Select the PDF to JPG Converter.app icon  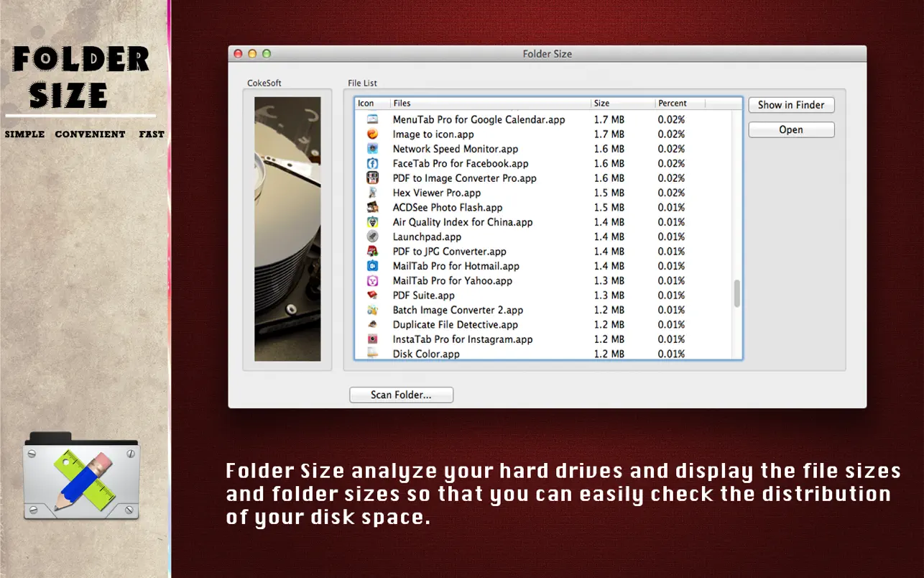(373, 251)
